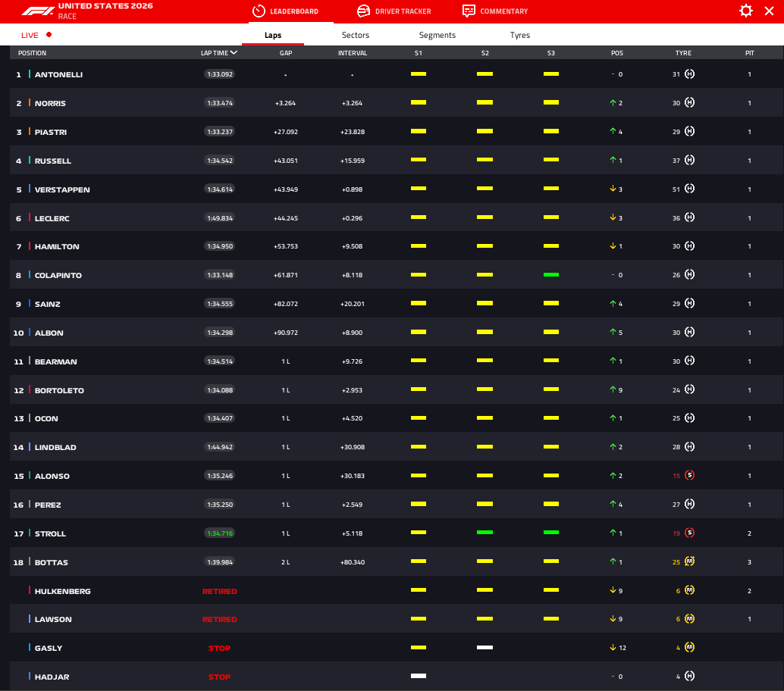The width and height of the screenshot is (784, 691).
Task: Click Hadjar's white S1 sector bar
Action: [419, 676]
